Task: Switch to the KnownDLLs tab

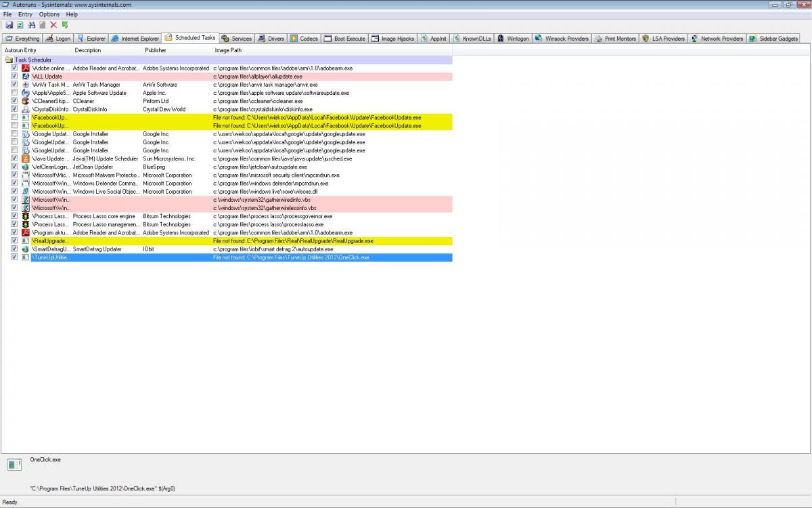Action: click(472, 39)
